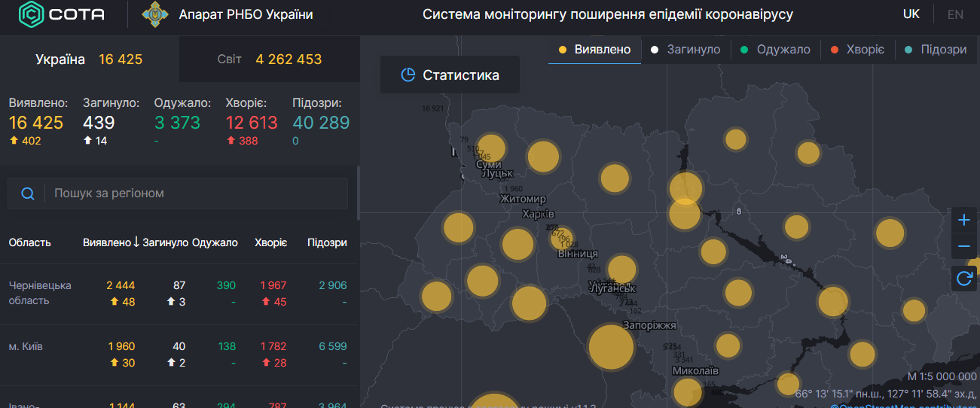Viewport: 980px width, 408px height.
Task: Sort table by Загинуло column header
Action: 165,242
